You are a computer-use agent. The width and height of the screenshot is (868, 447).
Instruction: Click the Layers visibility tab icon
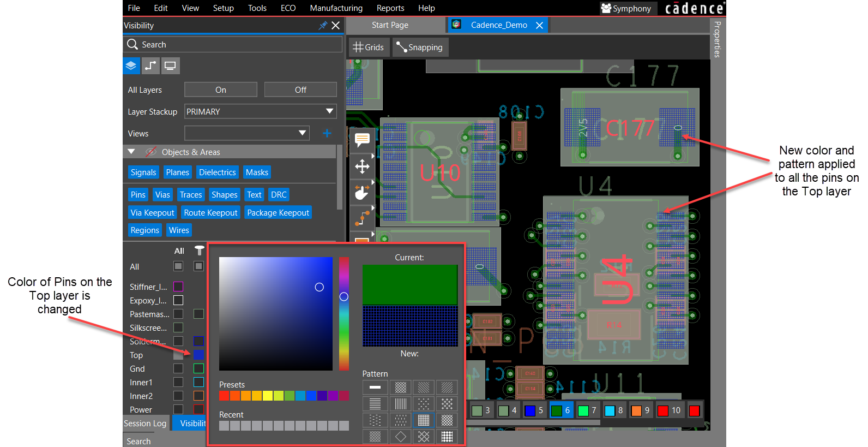(x=131, y=66)
